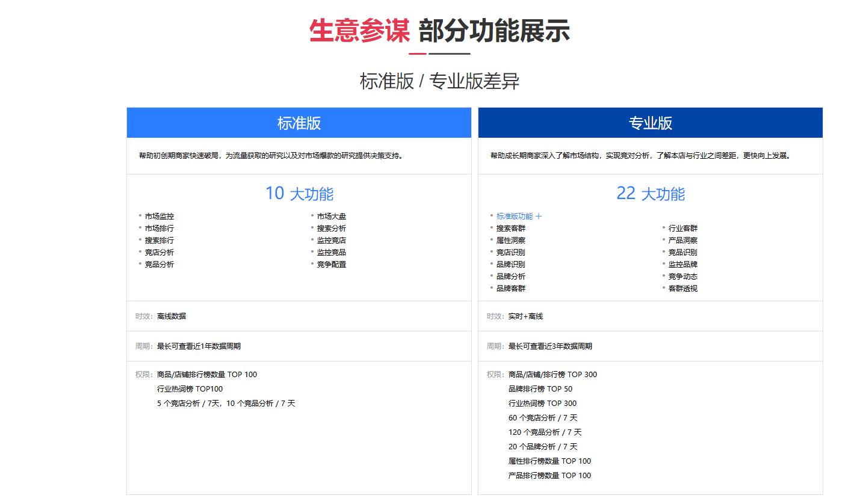The image size is (860, 504).
Task: Click the 监控竞品 item in 标准版
Action: click(x=331, y=252)
